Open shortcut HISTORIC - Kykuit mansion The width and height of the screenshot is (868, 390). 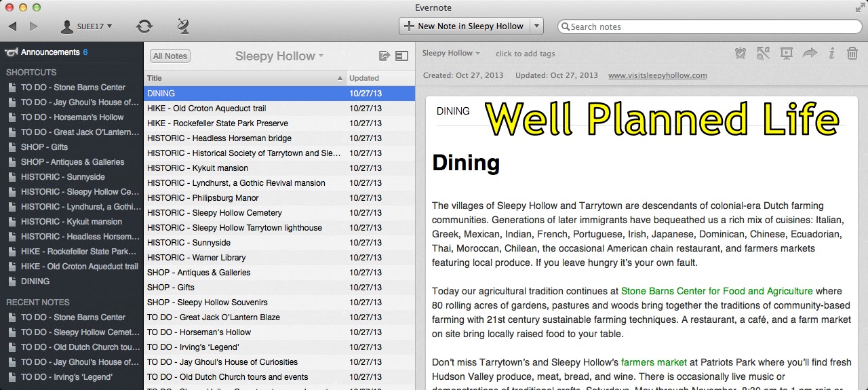[72, 222]
